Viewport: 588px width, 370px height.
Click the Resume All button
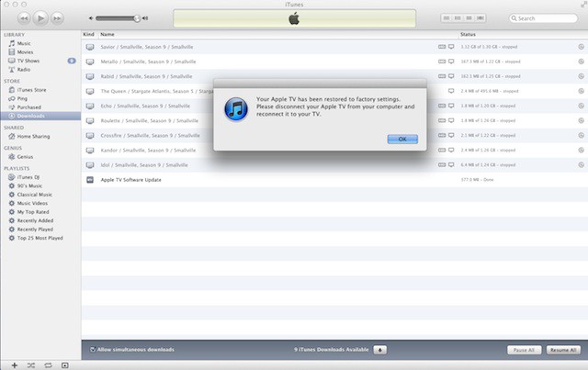[562, 350]
